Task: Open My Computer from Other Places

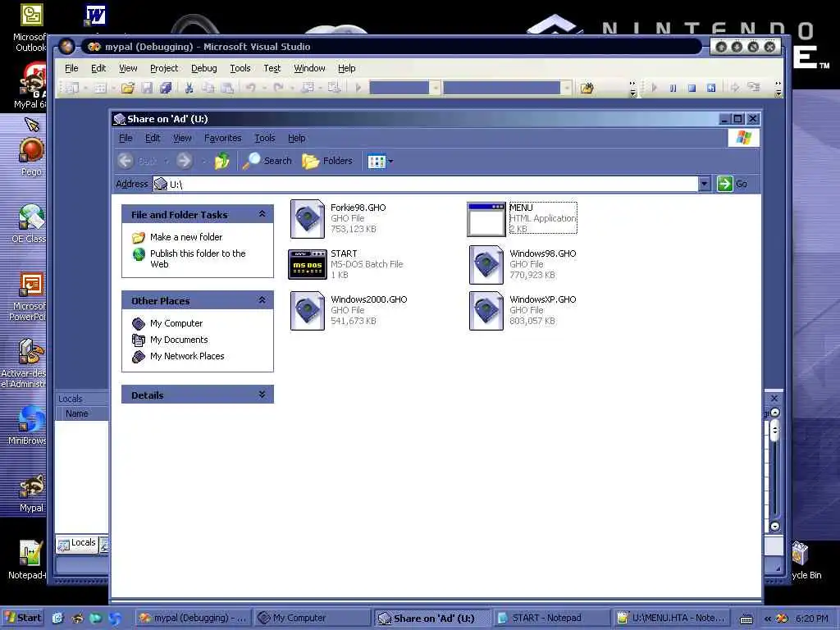Action: [176, 323]
